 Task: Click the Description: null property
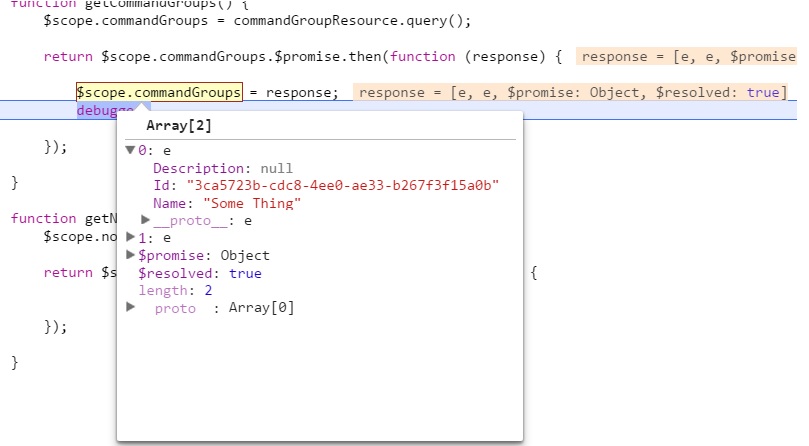pos(223,168)
